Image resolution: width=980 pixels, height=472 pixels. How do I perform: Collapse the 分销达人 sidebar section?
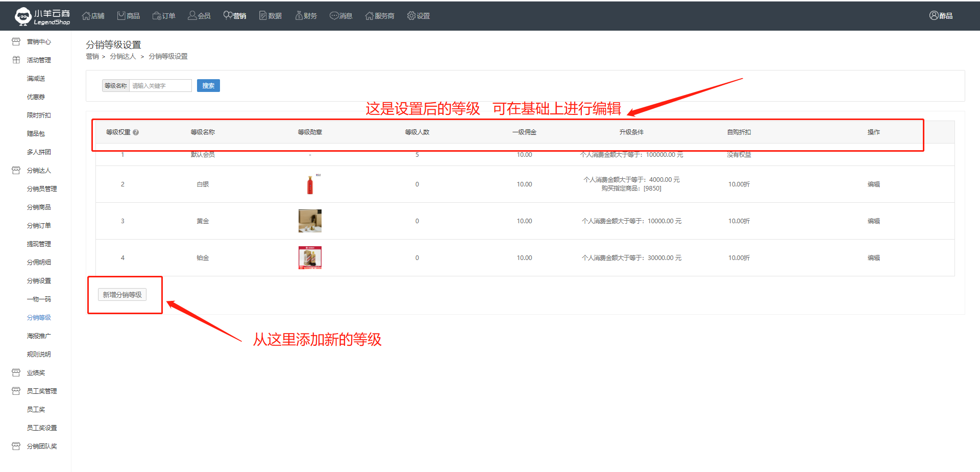38,171
